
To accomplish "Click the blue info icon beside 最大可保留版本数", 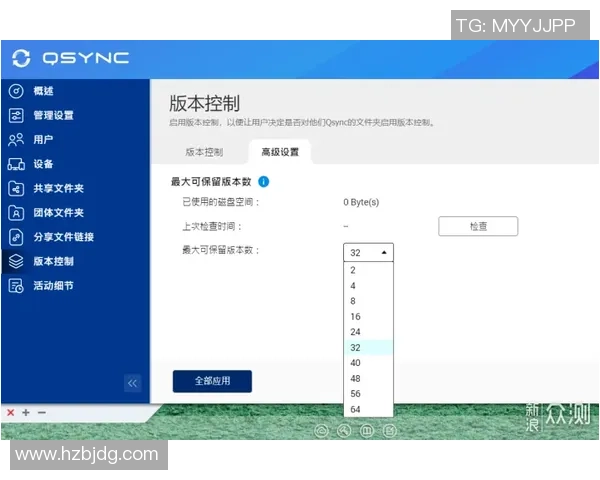I will pyautogui.click(x=264, y=181).
